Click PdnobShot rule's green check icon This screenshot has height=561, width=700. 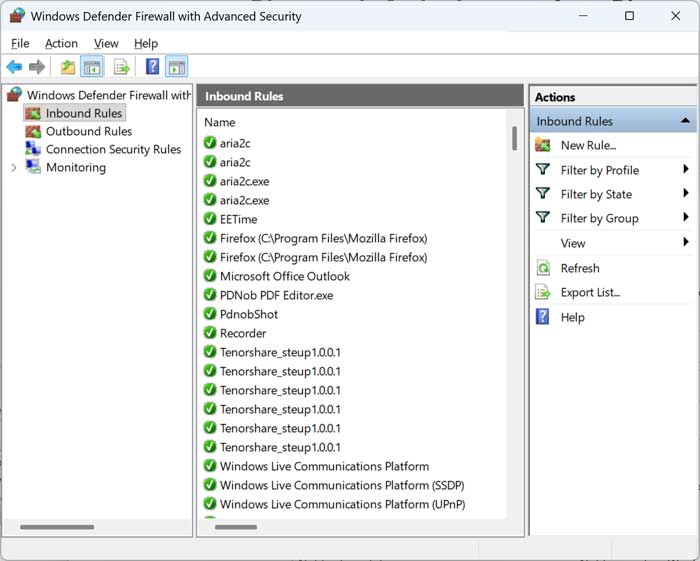210,313
